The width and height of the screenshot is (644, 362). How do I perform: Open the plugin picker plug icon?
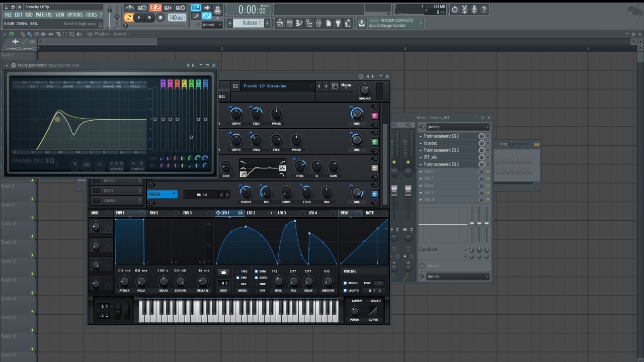[x=338, y=23]
